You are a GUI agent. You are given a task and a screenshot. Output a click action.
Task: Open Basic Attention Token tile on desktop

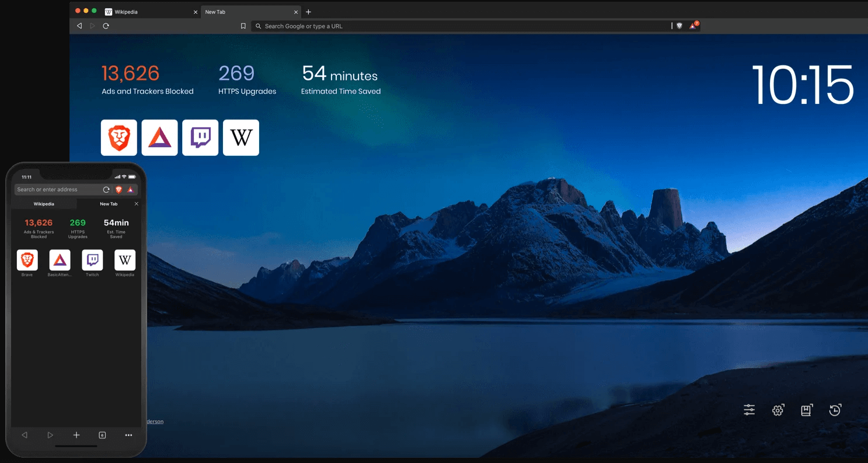click(159, 138)
